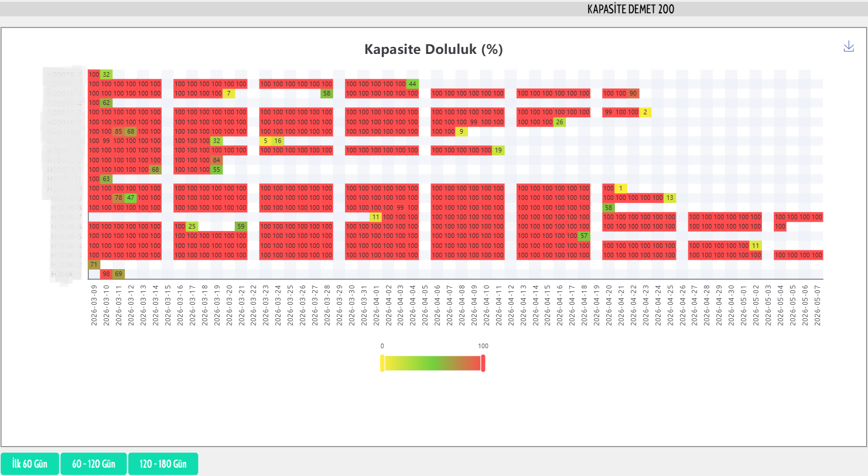The width and height of the screenshot is (868, 476).
Task: Click the KAPASİTE DEMET 200 header title
Action: 630,9
